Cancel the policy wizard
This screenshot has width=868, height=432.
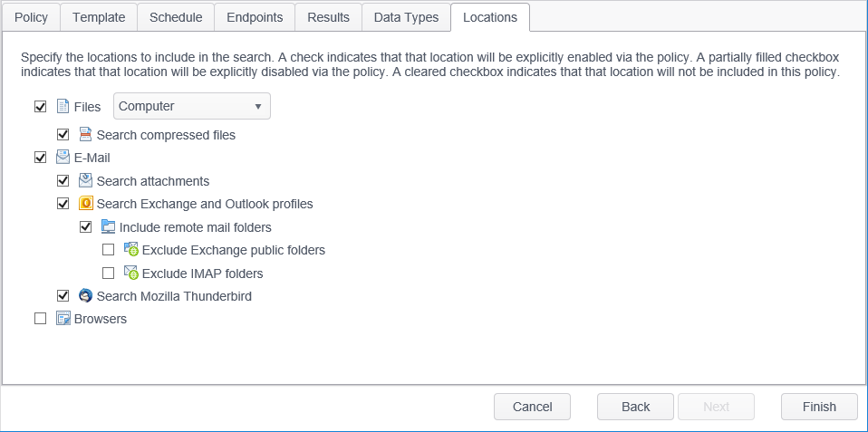[x=532, y=407]
